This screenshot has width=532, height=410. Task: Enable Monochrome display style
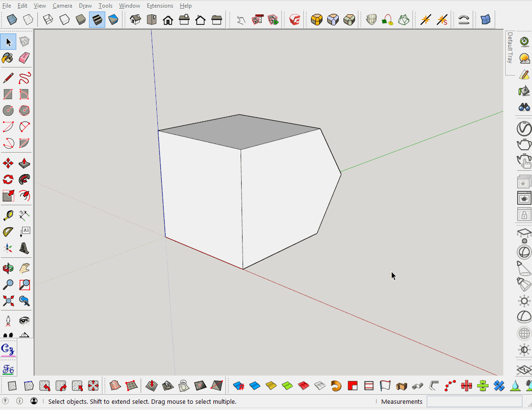point(113,19)
